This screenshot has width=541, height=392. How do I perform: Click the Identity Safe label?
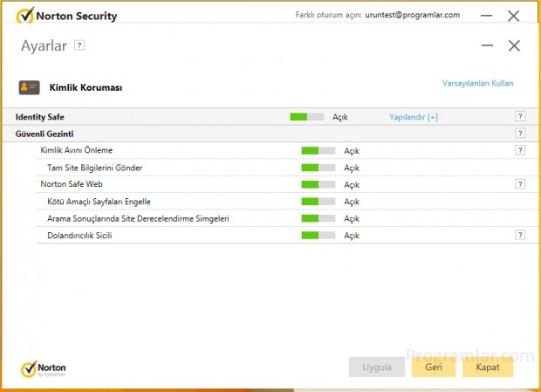coord(39,117)
